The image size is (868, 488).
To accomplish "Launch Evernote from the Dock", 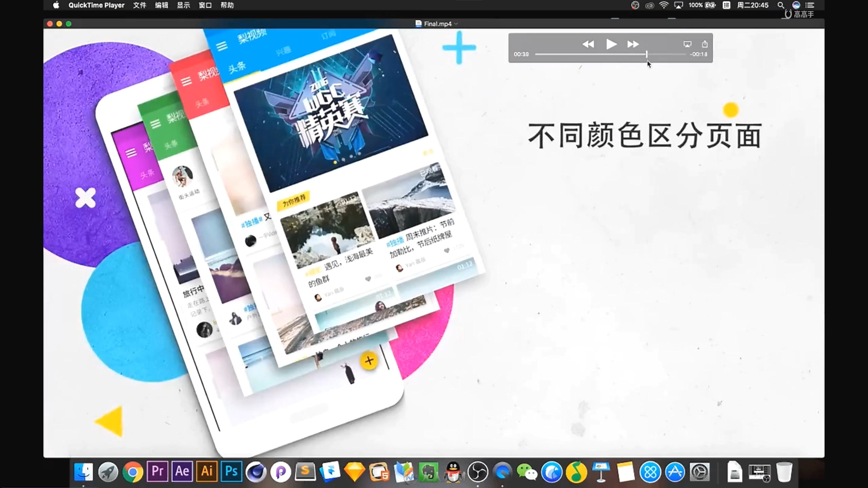I will (x=429, y=471).
